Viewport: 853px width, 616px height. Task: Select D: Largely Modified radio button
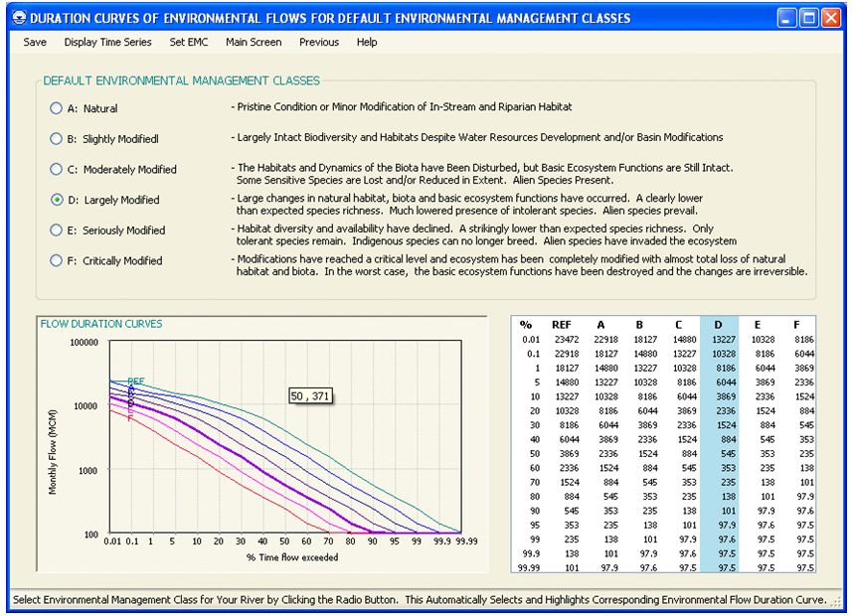57,200
